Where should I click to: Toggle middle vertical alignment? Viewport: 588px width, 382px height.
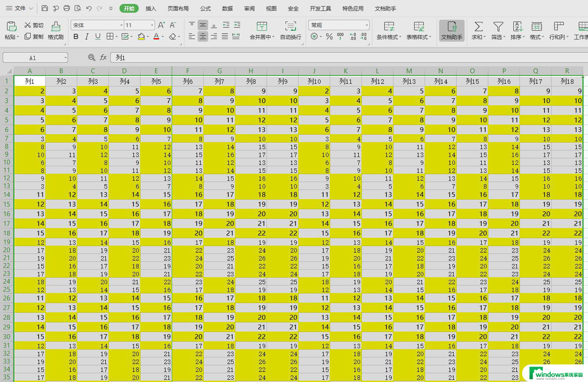(x=203, y=25)
